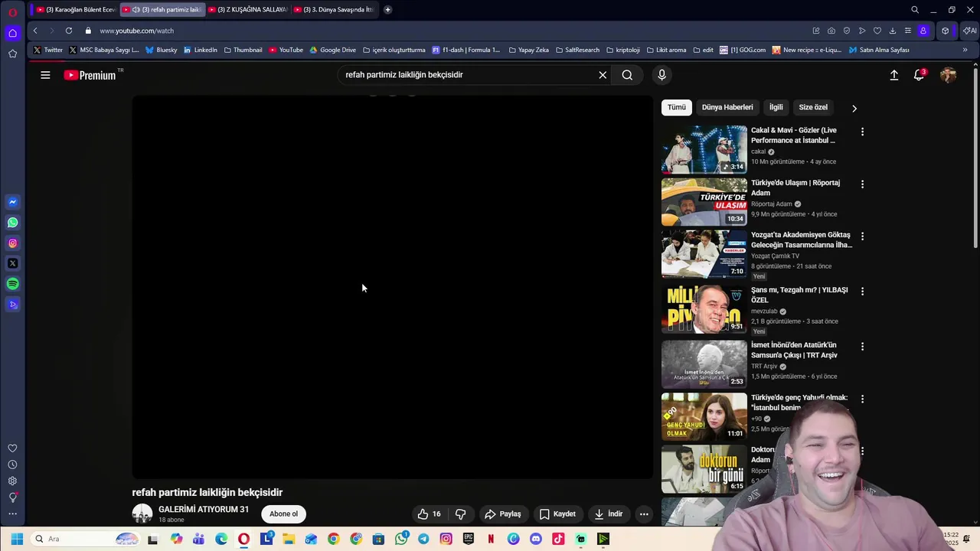This screenshot has width=980, height=551.
Task: Reload the page with refresh icon
Action: point(69,31)
